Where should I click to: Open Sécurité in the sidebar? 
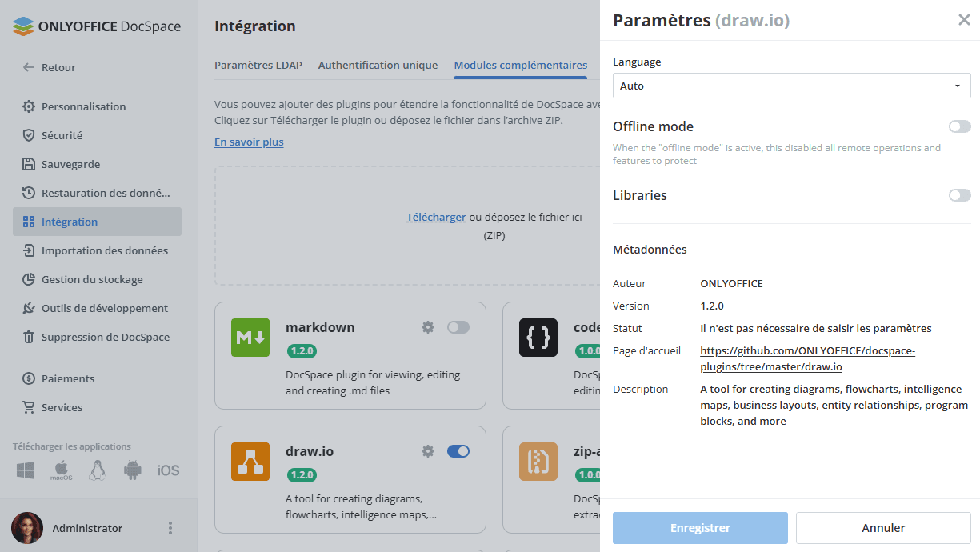(62, 135)
